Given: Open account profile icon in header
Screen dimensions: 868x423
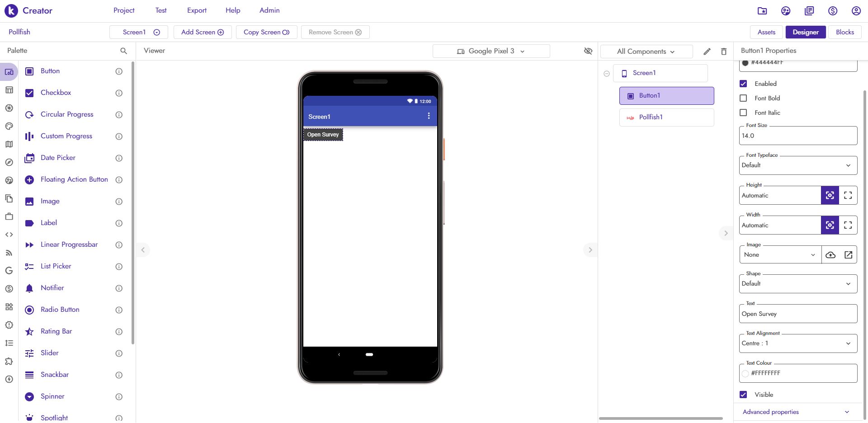Looking at the screenshot, I should tap(856, 11).
